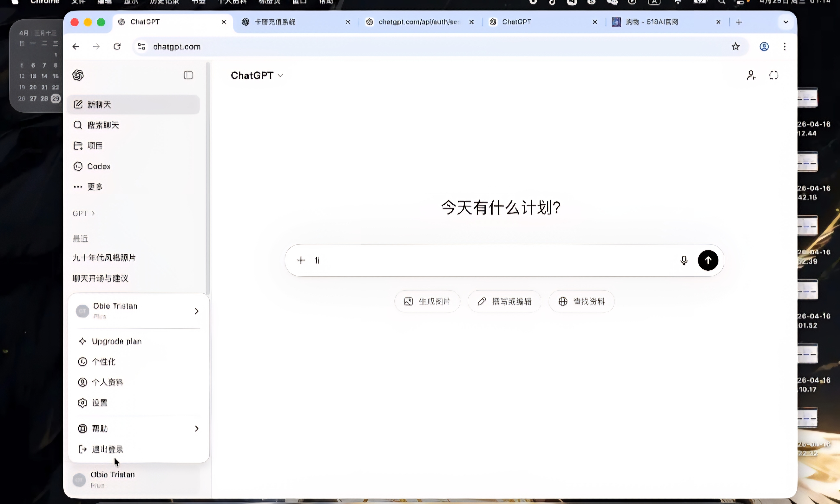Collapse the sidebar with the panel toggle icon
840x504 pixels.
point(189,75)
